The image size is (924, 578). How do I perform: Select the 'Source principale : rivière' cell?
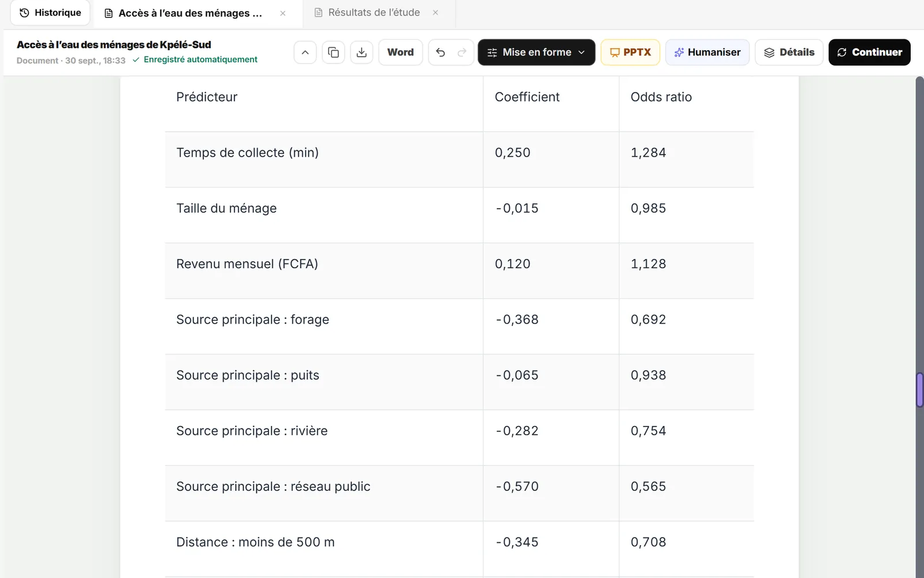click(324, 438)
